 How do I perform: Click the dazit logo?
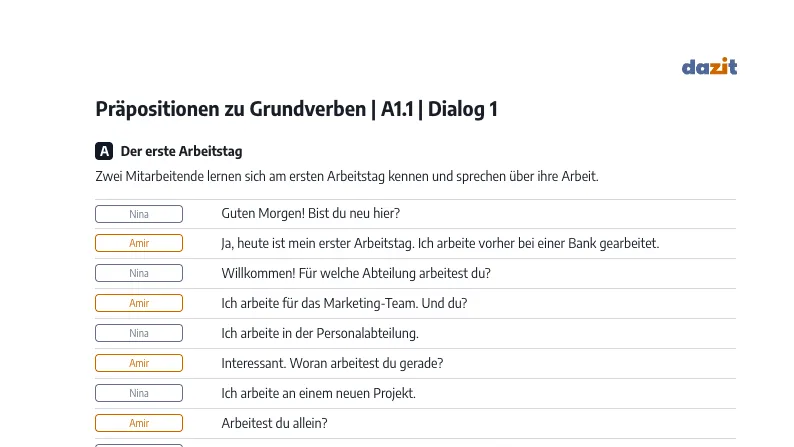709,66
